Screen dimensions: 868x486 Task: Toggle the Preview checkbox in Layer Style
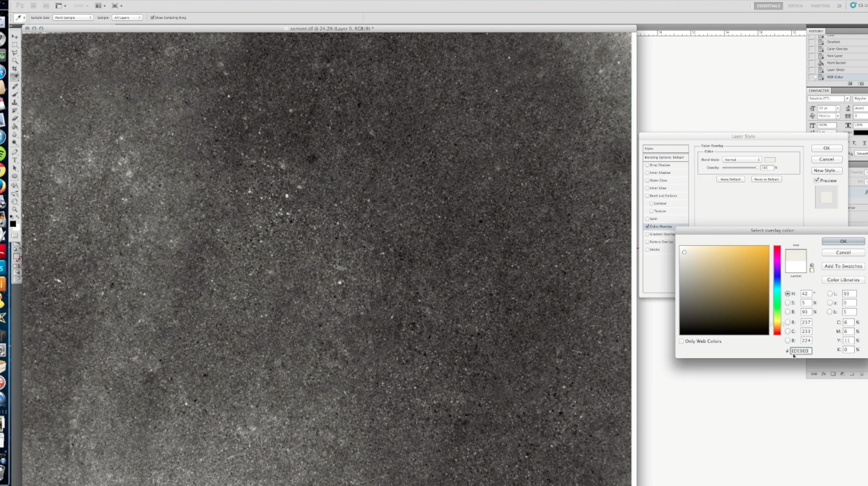(x=817, y=180)
